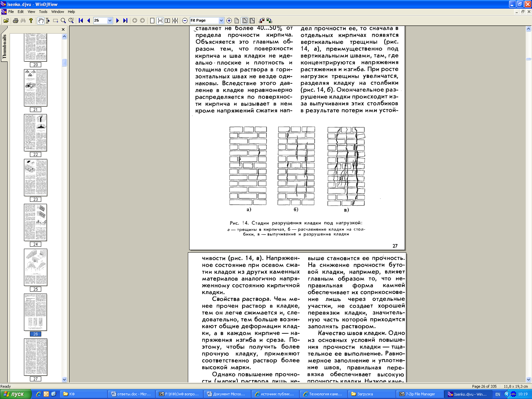Switch to the 7-Zip File Manager taskbar button
Screen dimensions: 532x399
[420, 394]
